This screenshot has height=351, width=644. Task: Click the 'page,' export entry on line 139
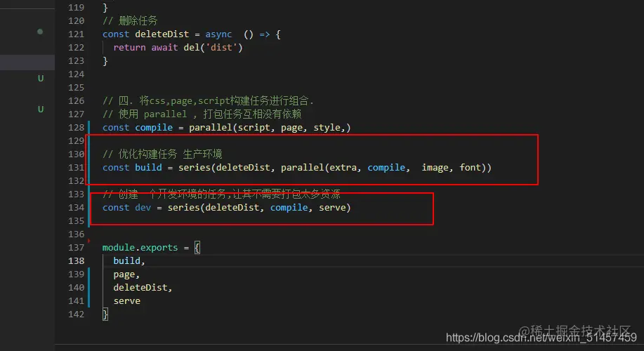tap(126, 274)
